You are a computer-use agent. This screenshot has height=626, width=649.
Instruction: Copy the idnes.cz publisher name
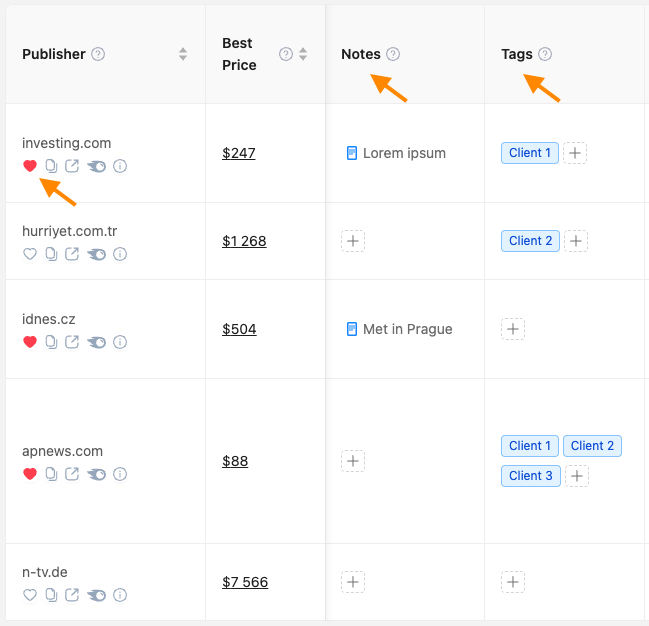[x=51, y=342]
